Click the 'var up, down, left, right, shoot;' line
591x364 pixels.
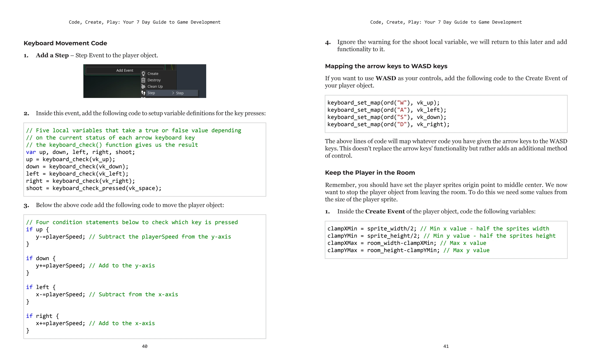tap(80, 152)
